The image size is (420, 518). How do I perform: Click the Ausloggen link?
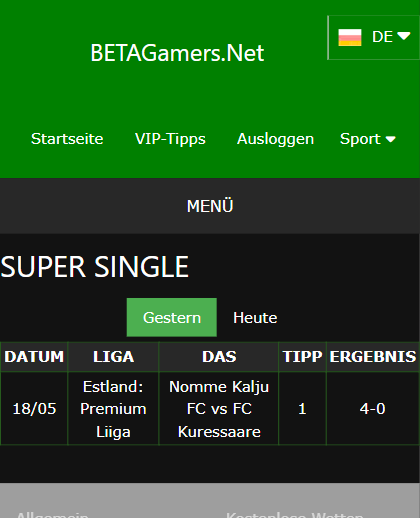point(275,139)
